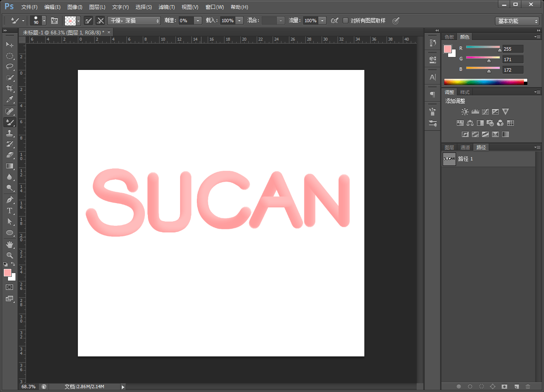Open the 潮湿 value dropdown arrow
This screenshot has width=544, height=392.
(198, 21)
